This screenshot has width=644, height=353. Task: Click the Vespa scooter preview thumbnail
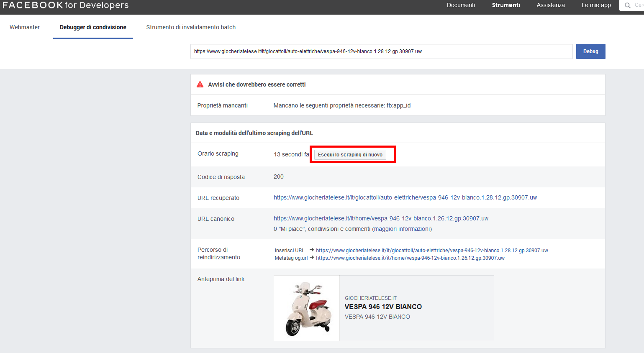[x=307, y=308]
